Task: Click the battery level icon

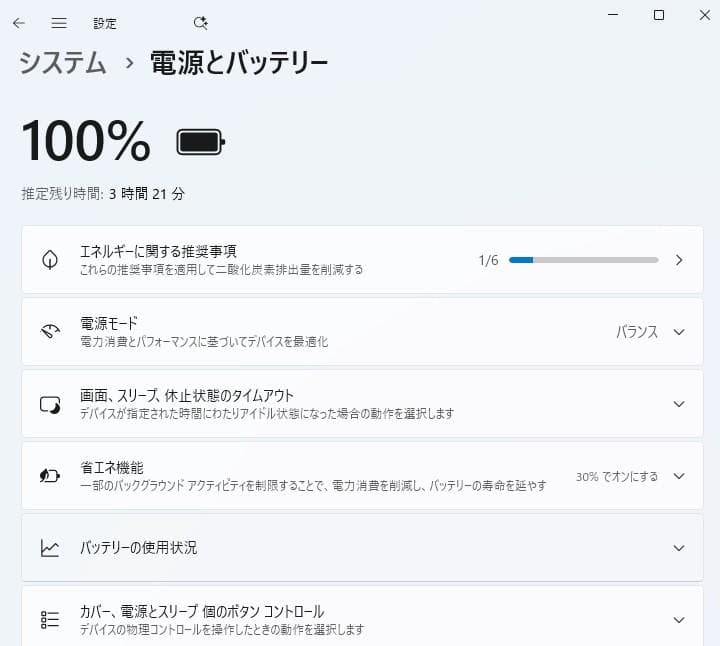Action: pos(201,142)
